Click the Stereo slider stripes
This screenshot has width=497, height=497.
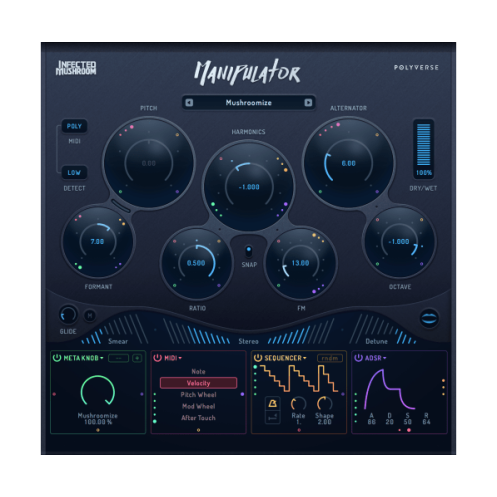click(x=249, y=331)
